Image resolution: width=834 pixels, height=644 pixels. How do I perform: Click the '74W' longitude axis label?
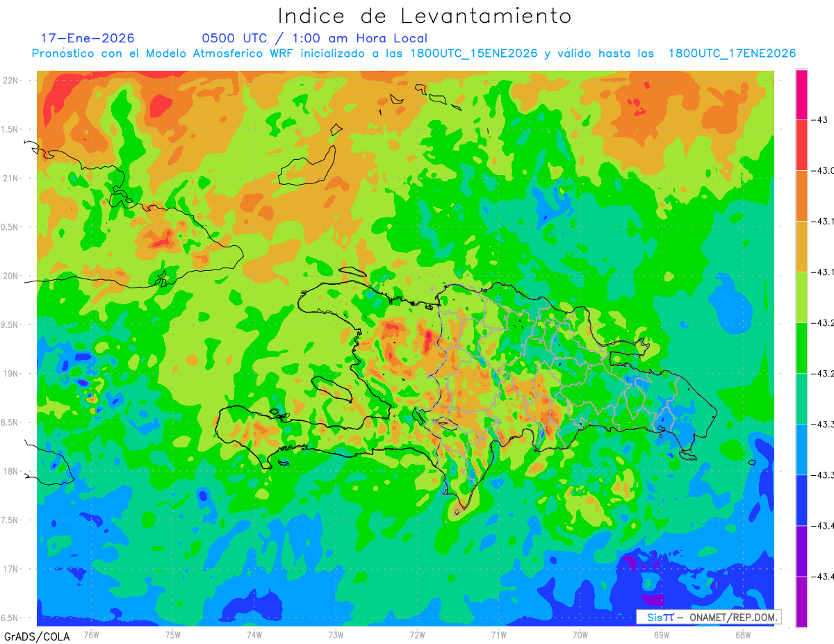click(254, 634)
